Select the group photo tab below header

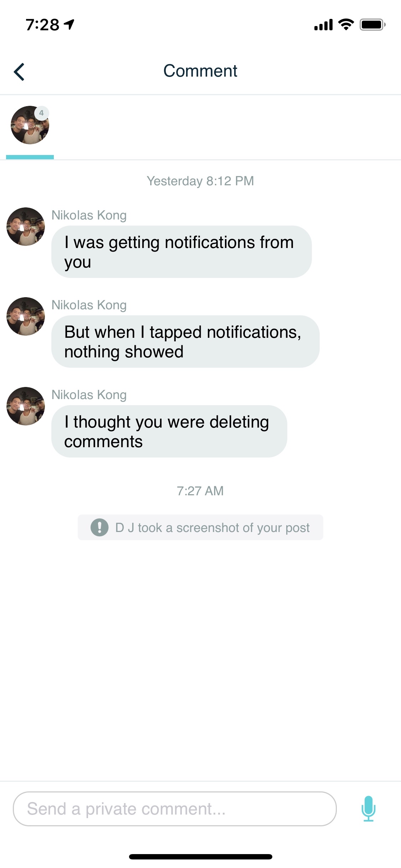click(x=30, y=125)
